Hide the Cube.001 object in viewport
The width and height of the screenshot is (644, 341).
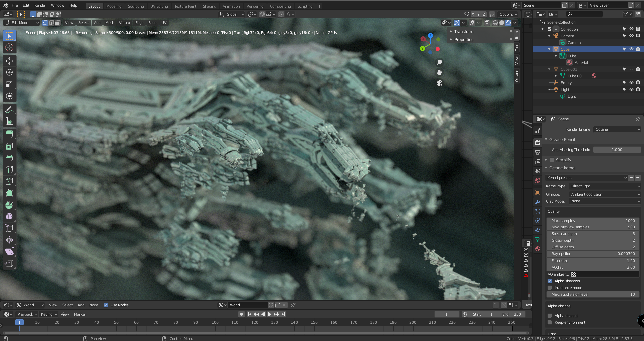[x=632, y=69]
